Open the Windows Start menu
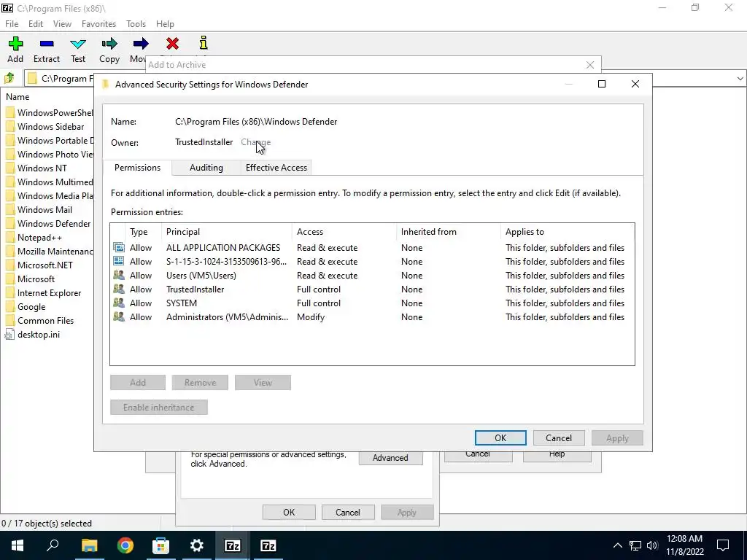 click(18, 545)
